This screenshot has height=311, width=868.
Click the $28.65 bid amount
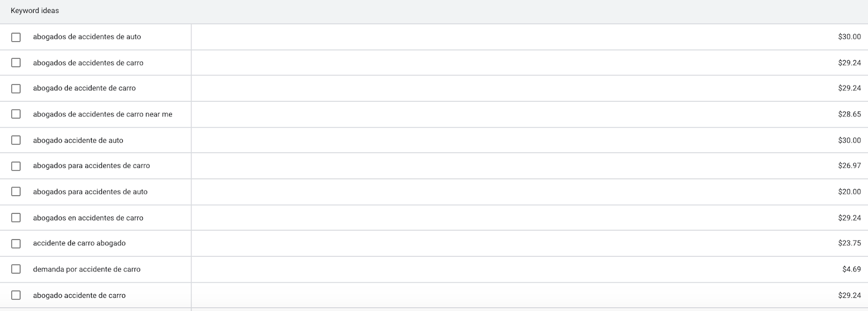coord(849,114)
